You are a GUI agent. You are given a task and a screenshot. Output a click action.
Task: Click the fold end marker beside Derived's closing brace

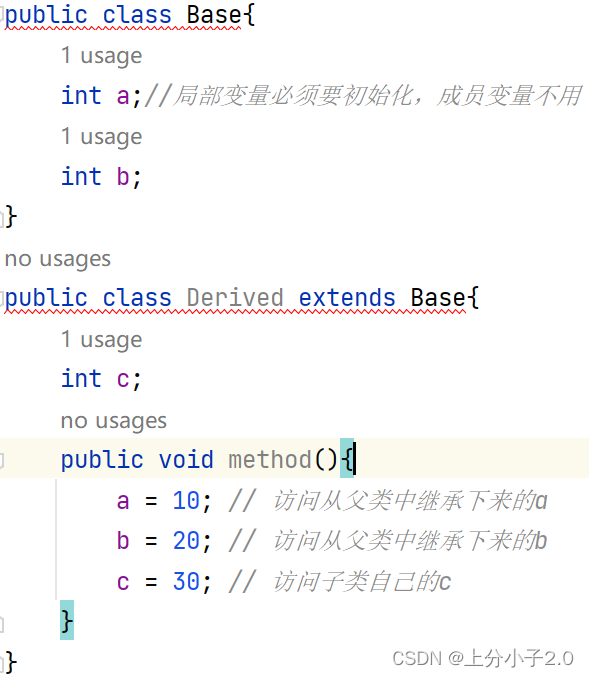(2, 663)
